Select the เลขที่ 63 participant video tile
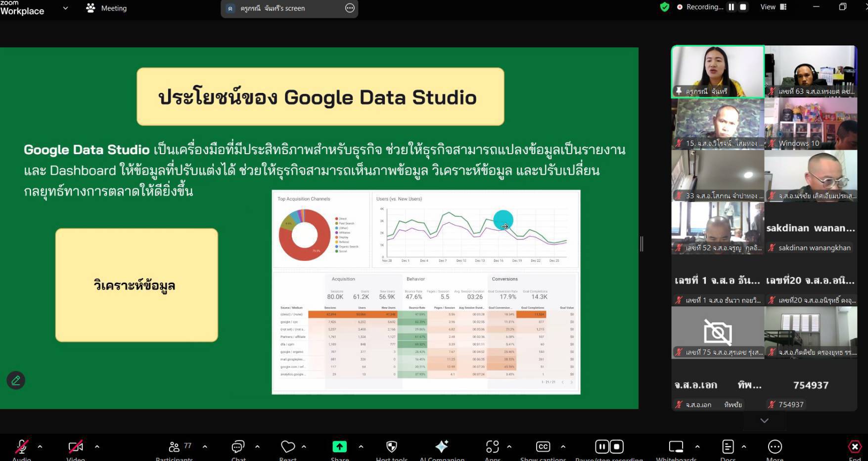The image size is (868, 461). [811, 72]
